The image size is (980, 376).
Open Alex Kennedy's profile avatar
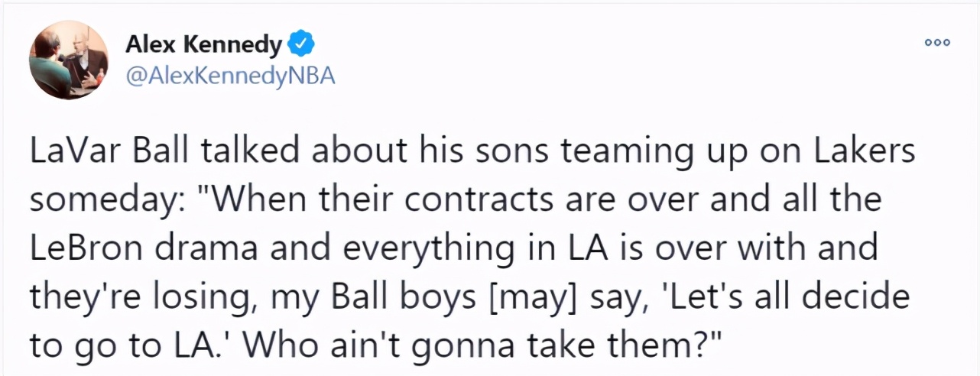pos(67,61)
